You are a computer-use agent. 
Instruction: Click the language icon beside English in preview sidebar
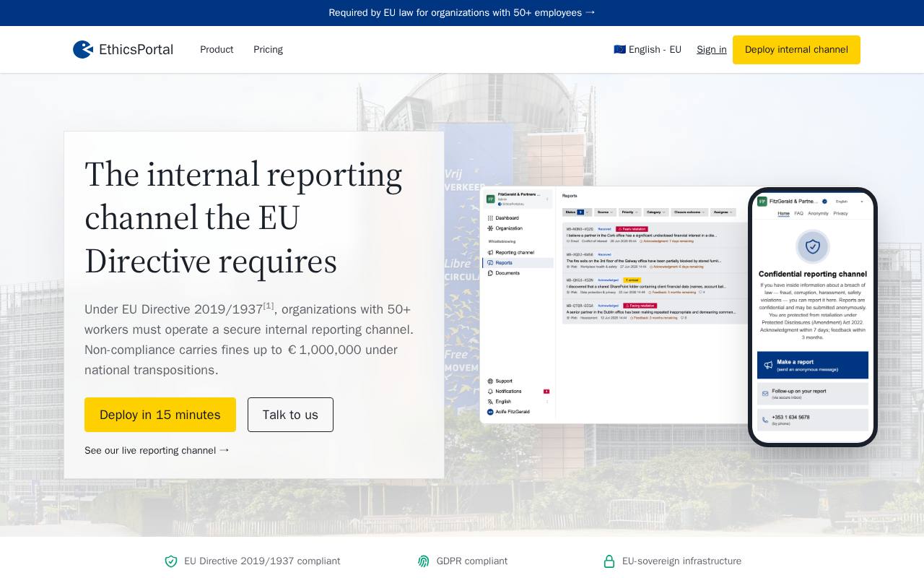pos(490,402)
